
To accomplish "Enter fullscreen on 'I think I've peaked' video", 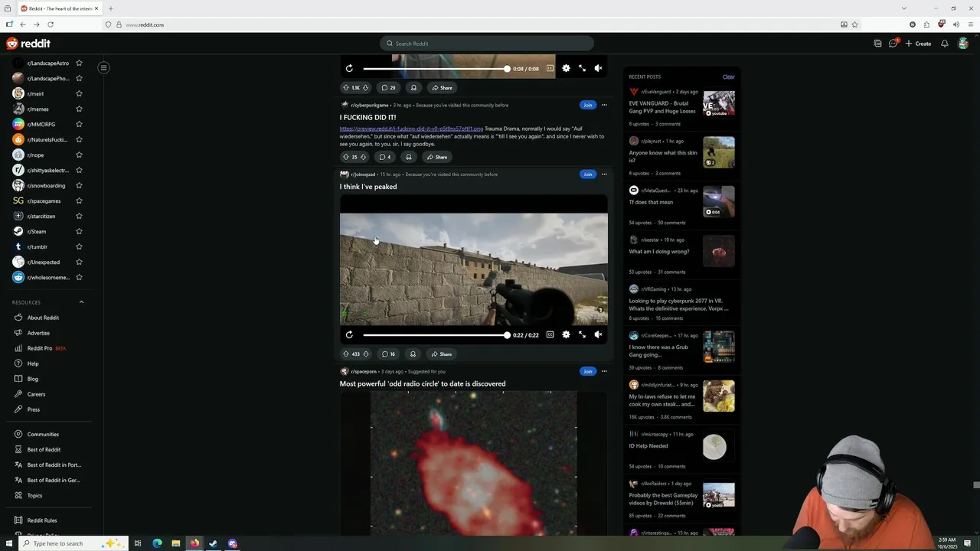I will 582,334.
